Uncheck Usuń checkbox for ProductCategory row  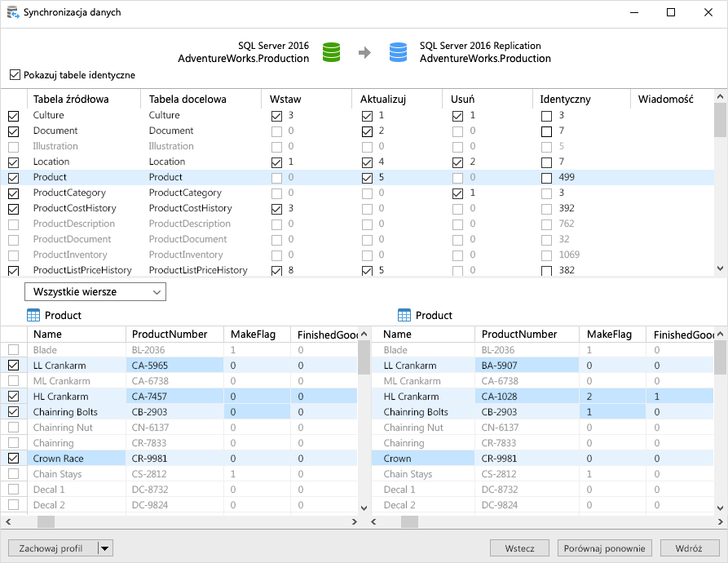[458, 193]
